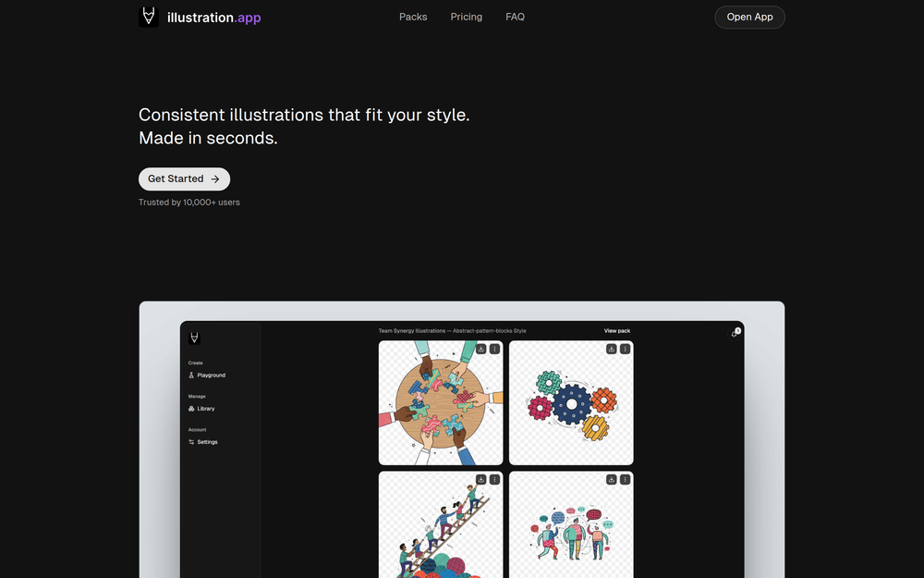Image resolution: width=924 pixels, height=578 pixels.
Task: Open the colorful gears illustration thumbnail
Action: pyautogui.click(x=571, y=403)
